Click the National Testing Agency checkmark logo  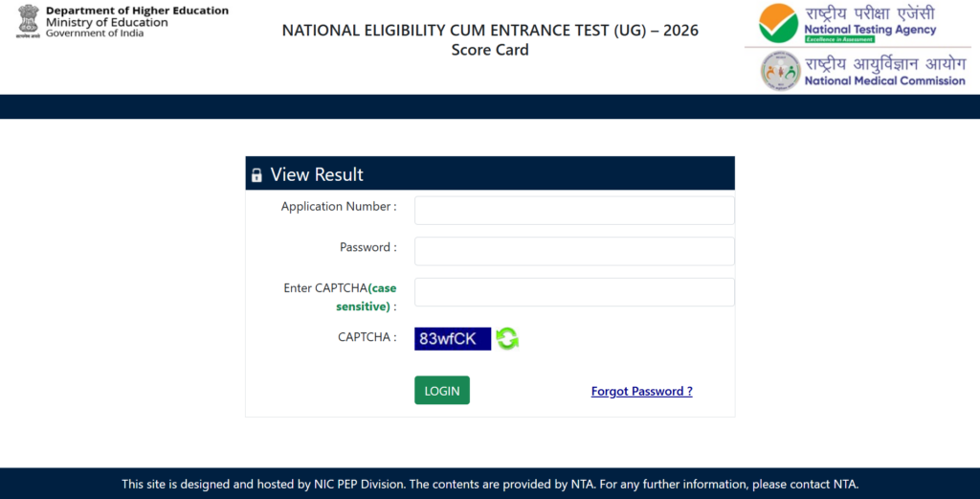pos(778,23)
